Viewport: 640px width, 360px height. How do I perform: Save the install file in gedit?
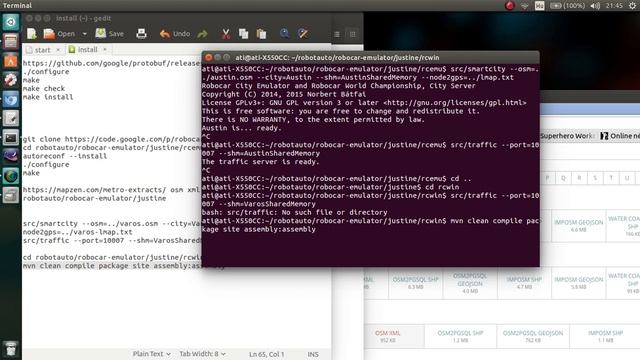[110, 34]
